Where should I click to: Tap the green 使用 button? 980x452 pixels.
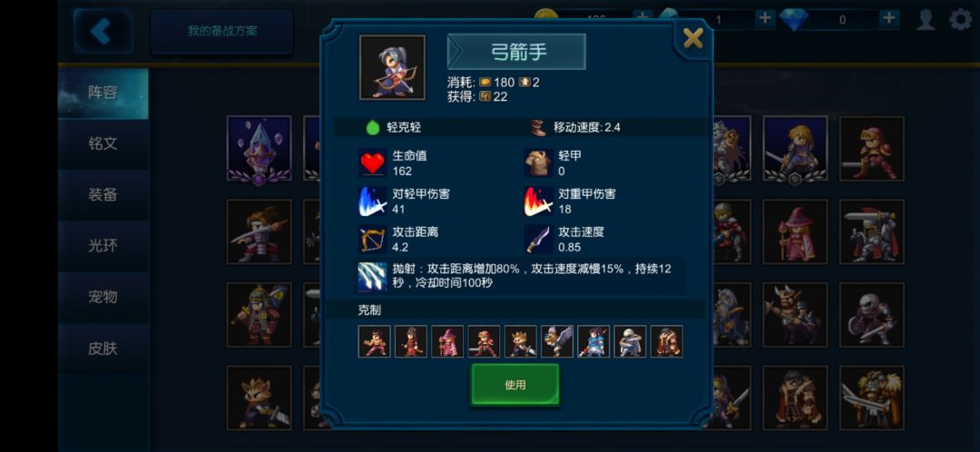click(515, 385)
